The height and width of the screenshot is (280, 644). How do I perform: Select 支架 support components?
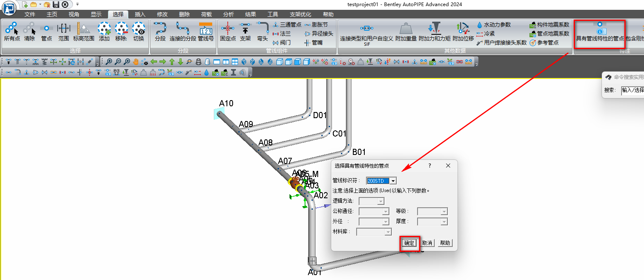245,31
